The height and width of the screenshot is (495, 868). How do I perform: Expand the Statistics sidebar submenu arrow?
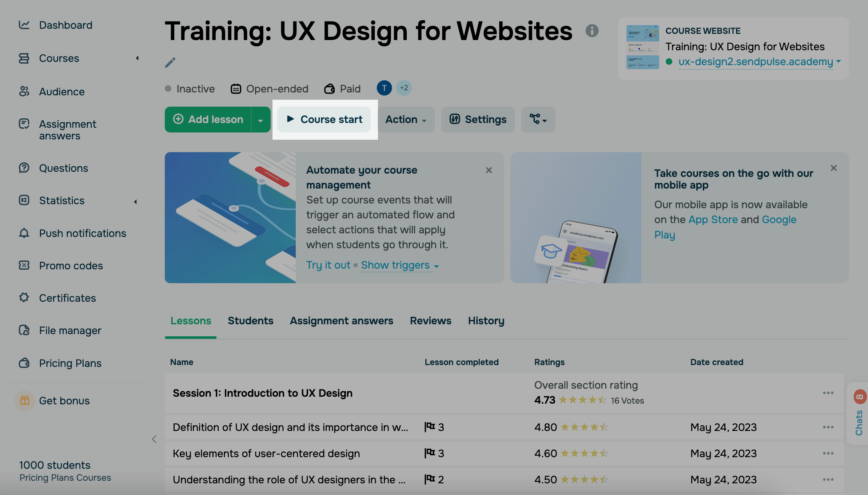136,201
